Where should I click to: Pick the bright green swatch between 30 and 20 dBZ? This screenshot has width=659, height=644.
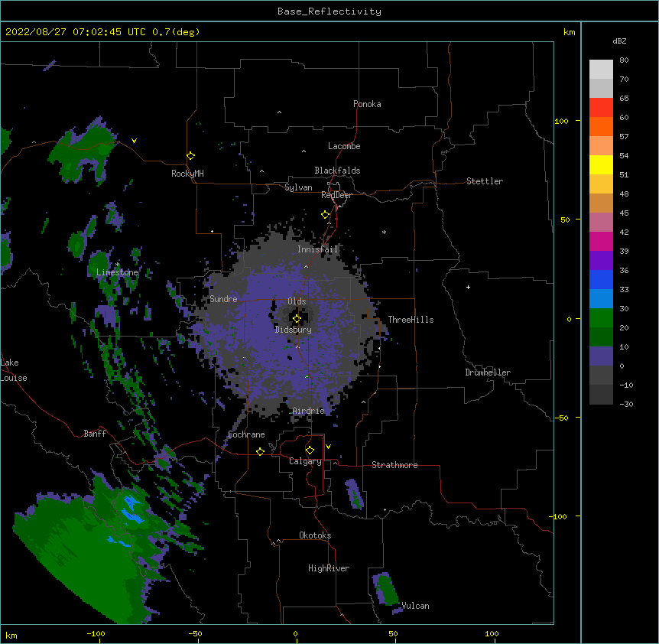point(601,318)
